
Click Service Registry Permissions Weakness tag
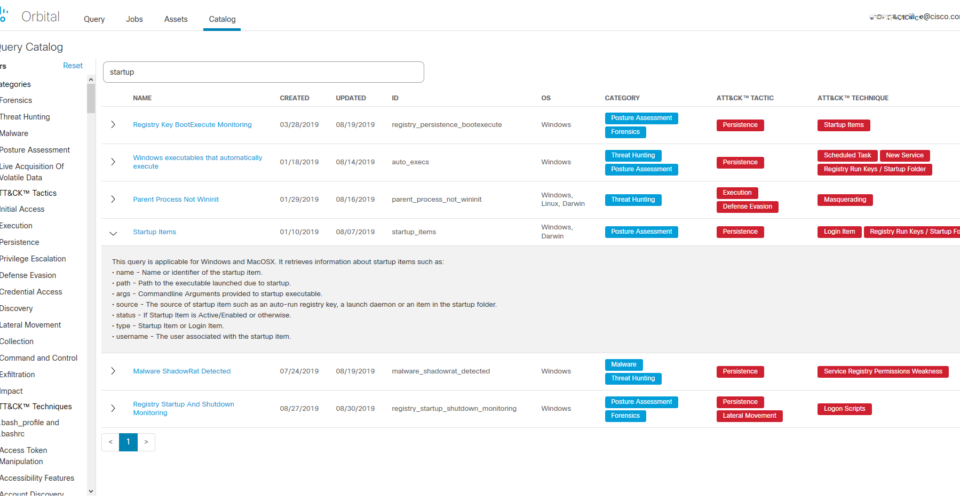pos(882,372)
